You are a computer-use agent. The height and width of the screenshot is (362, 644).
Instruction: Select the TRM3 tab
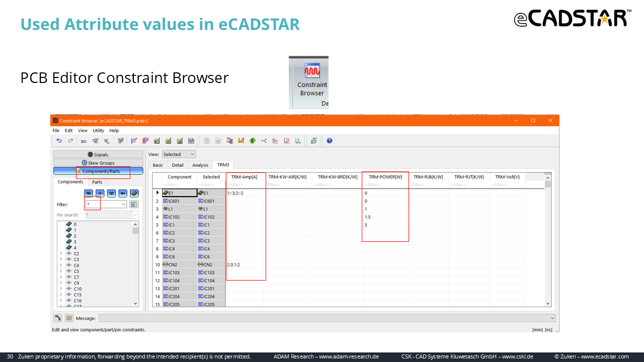(x=223, y=165)
